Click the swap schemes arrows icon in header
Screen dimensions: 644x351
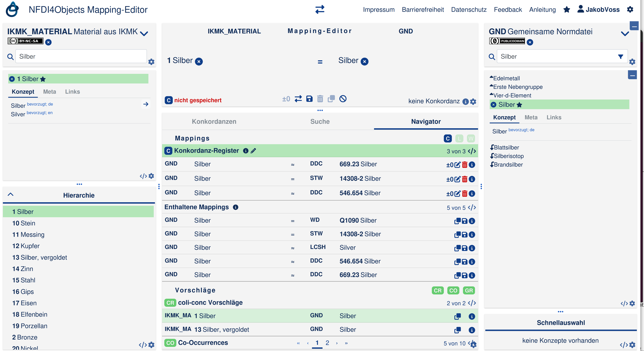point(320,9)
